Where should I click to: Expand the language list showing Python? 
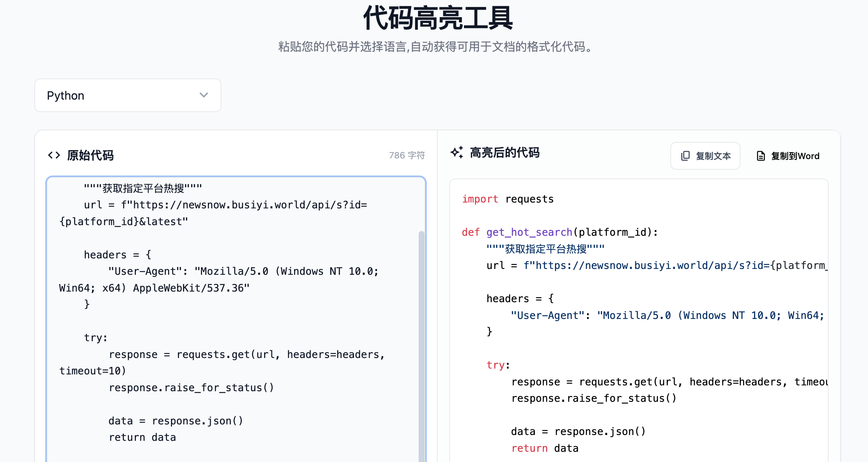127,95
